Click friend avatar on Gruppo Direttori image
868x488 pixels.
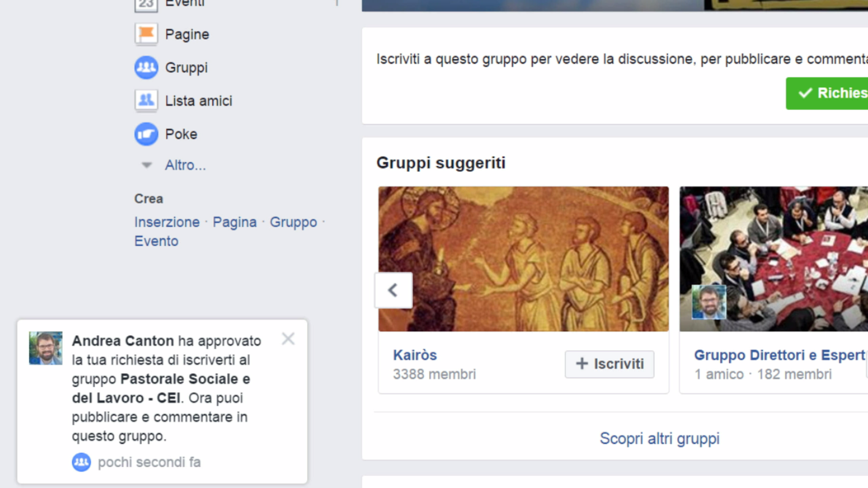[x=708, y=302]
